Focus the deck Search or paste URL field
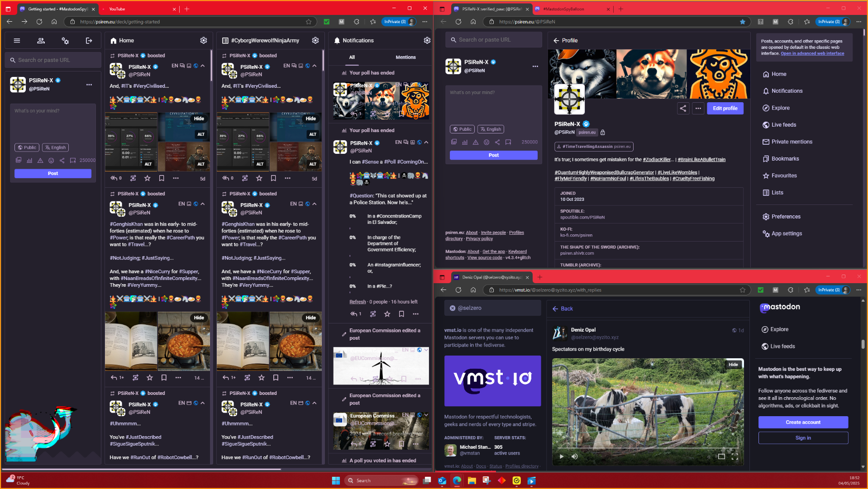Screen dimensions: 868x489 pos(52,60)
